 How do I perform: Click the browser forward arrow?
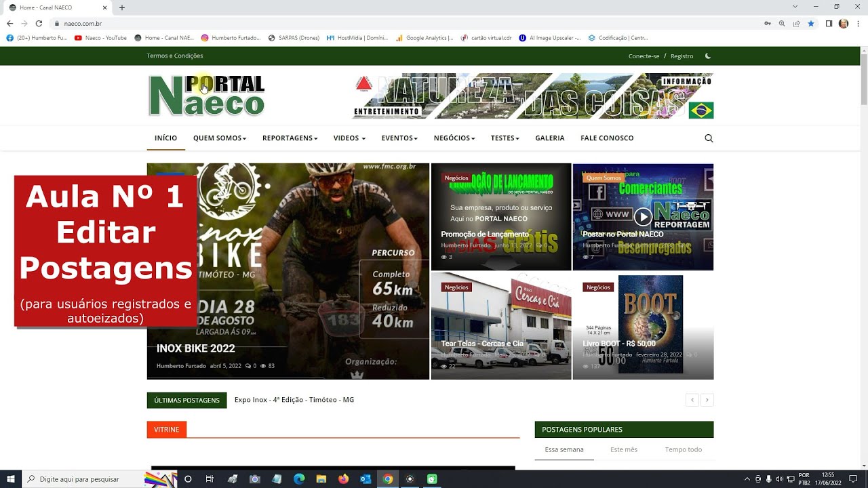click(x=24, y=23)
